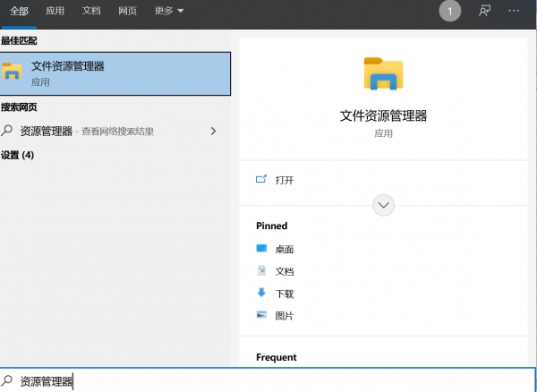Image resolution: width=537 pixels, height=392 pixels.
Task: Click the search box containing 资源管理器
Action: [268, 380]
